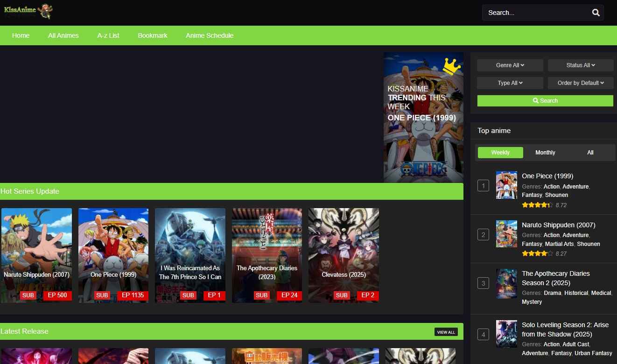Viewport: 617px width, 364px height.
Task: Click Adult Cast genre link
Action: 576,344
